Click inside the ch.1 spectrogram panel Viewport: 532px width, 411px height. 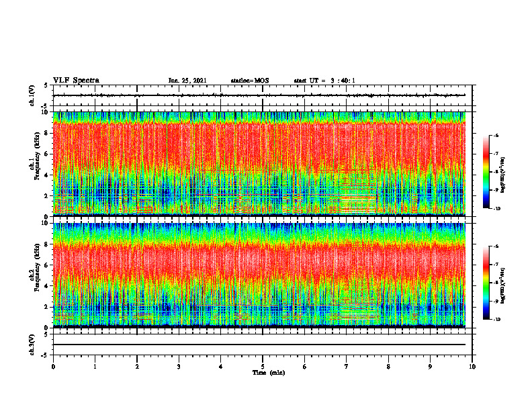point(259,164)
